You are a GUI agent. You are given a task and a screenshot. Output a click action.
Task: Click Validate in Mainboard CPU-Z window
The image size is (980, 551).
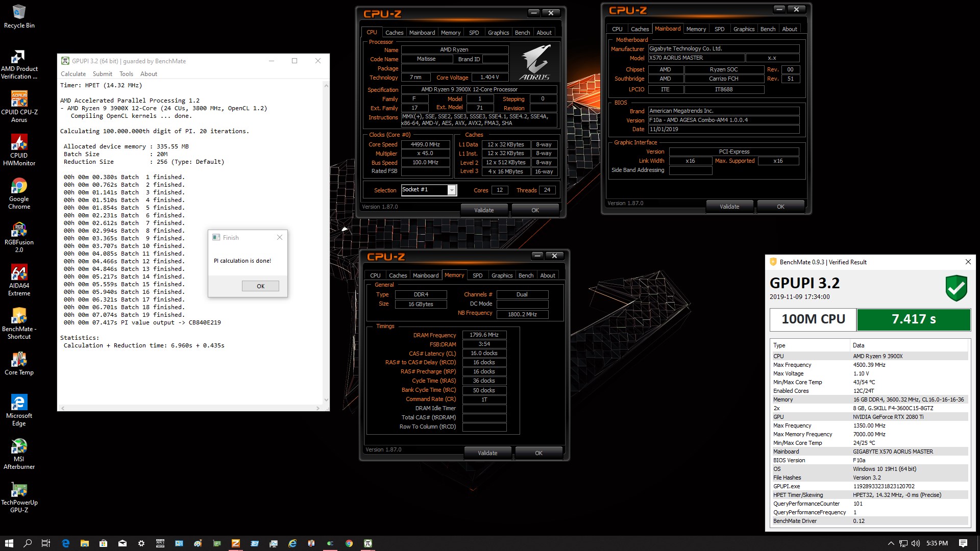coord(729,207)
